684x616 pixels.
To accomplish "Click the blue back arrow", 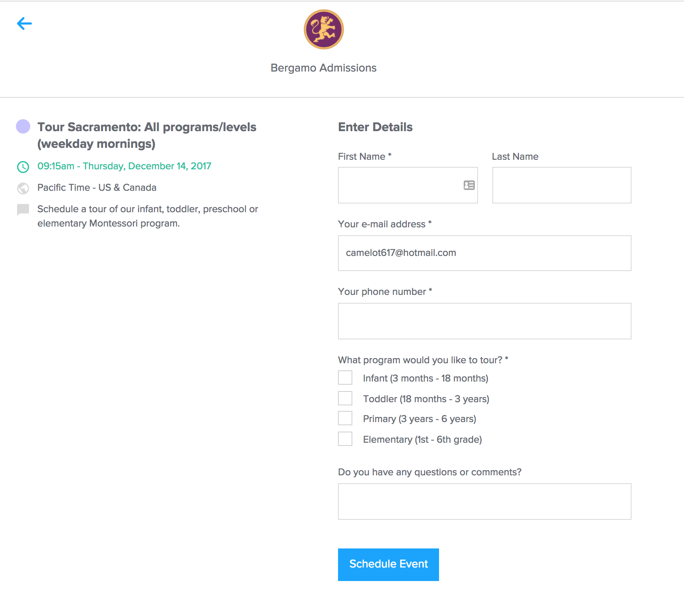I will (x=24, y=23).
